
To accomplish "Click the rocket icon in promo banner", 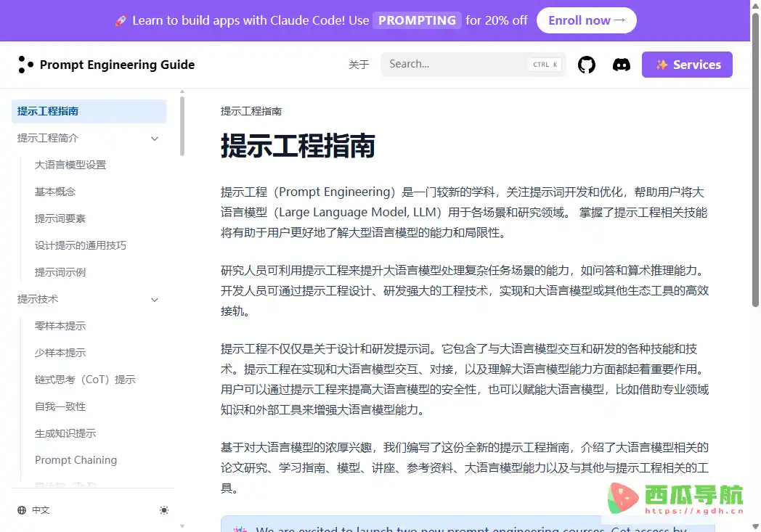I will pyautogui.click(x=121, y=20).
